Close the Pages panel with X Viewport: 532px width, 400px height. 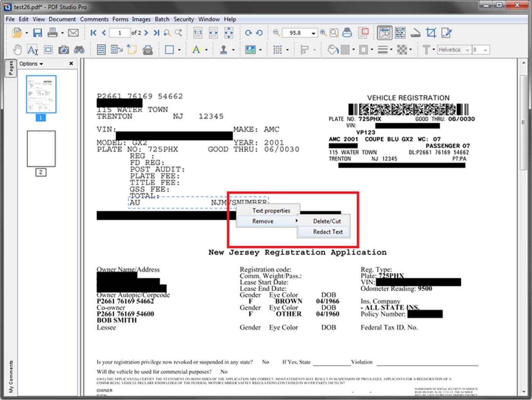click(71, 64)
